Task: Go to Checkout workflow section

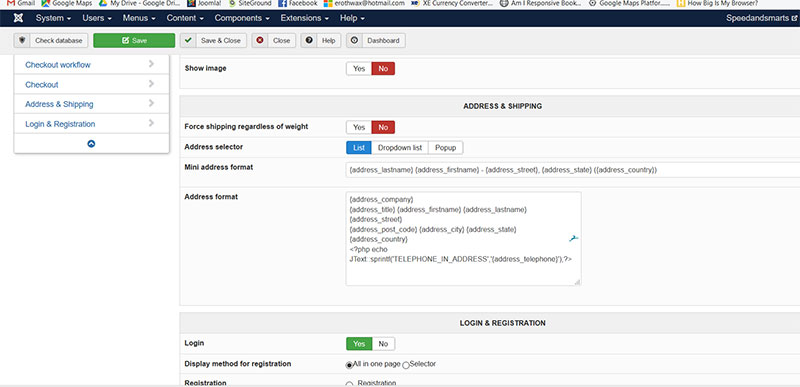Action: (58, 65)
